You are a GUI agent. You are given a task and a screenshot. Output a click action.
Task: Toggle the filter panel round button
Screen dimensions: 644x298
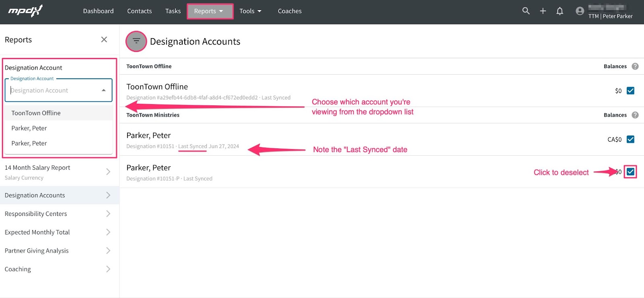point(136,41)
